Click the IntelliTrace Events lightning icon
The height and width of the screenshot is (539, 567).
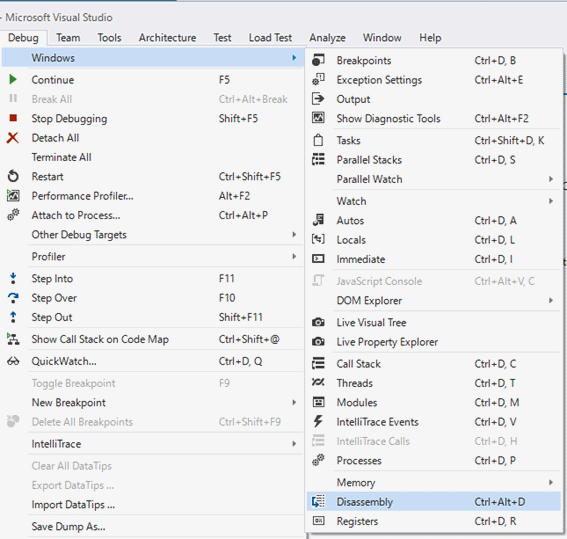click(318, 421)
